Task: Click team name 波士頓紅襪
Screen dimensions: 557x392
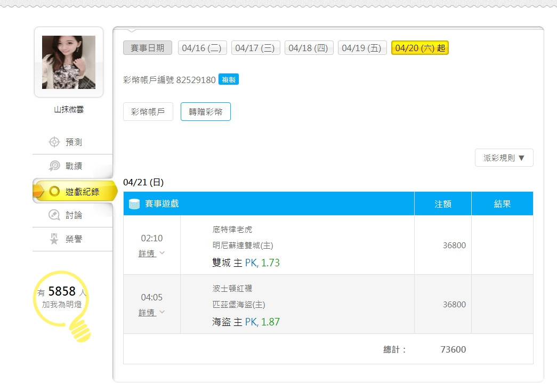Action: tap(232, 289)
